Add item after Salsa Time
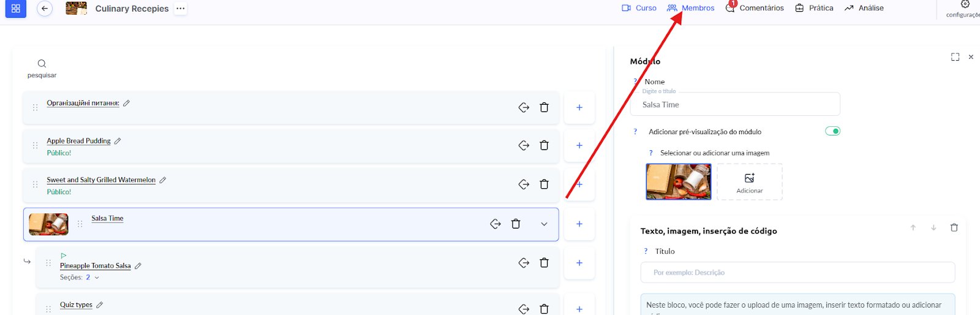Image resolution: width=980 pixels, height=315 pixels. point(579,224)
